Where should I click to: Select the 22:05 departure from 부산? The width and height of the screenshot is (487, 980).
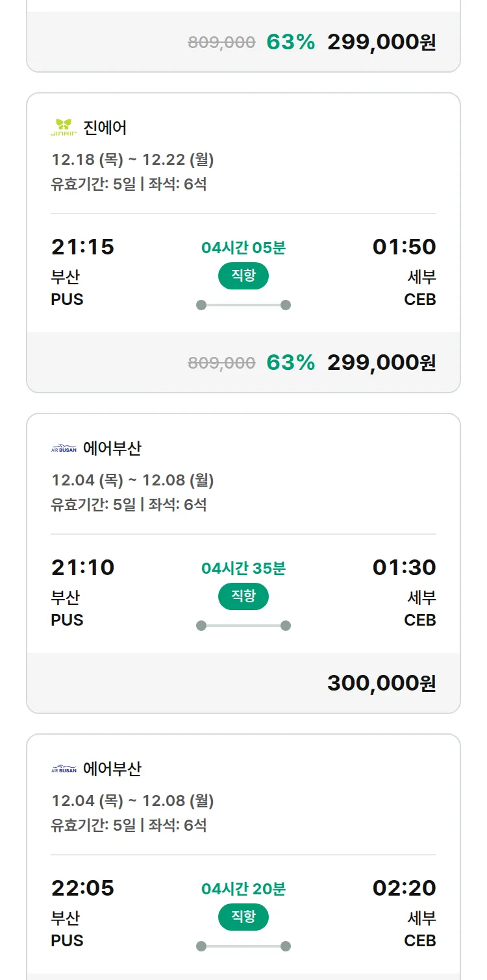pos(82,888)
